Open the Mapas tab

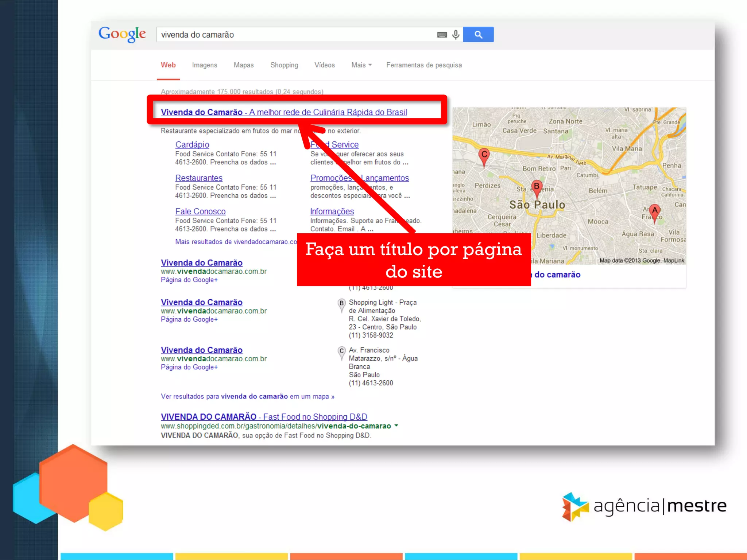(244, 65)
